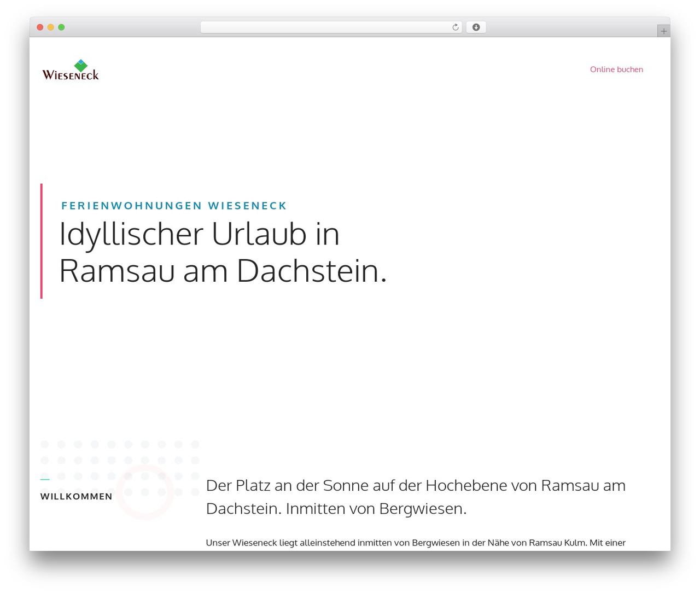Viewport: 700px width, 593px height.
Task: Click the headline Idyllischer Urlaub in Ramsau
Action: tap(223, 252)
